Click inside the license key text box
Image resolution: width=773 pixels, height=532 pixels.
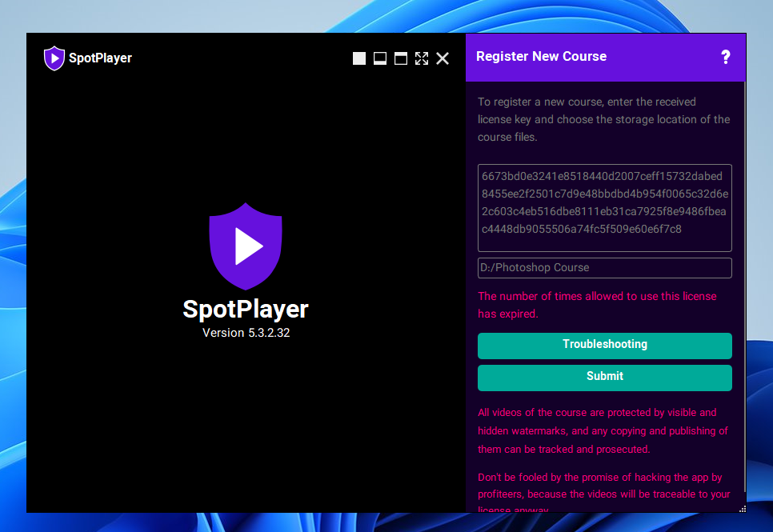point(604,208)
